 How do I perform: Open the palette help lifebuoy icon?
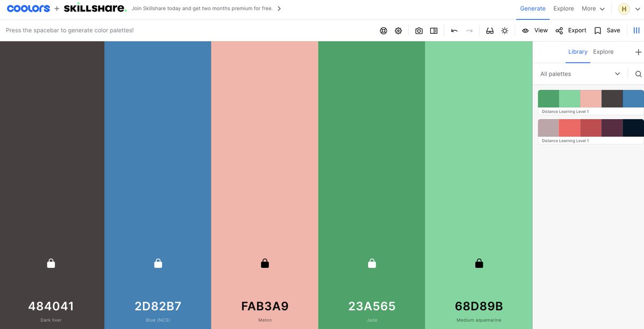383,31
